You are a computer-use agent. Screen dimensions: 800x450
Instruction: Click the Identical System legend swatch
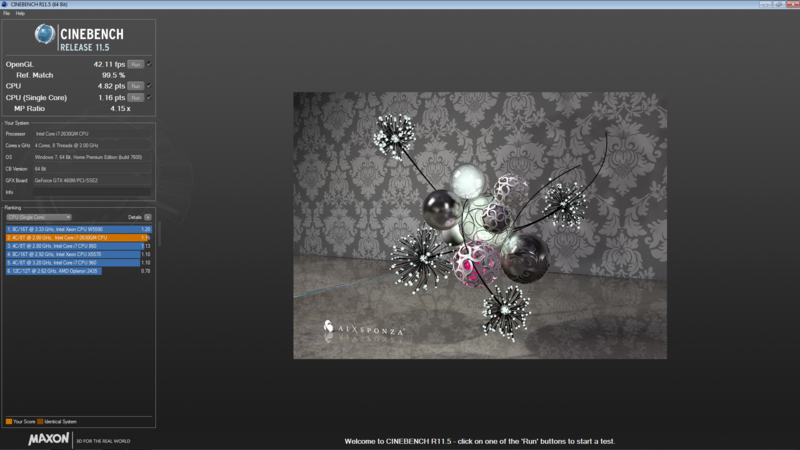coord(40,421)
